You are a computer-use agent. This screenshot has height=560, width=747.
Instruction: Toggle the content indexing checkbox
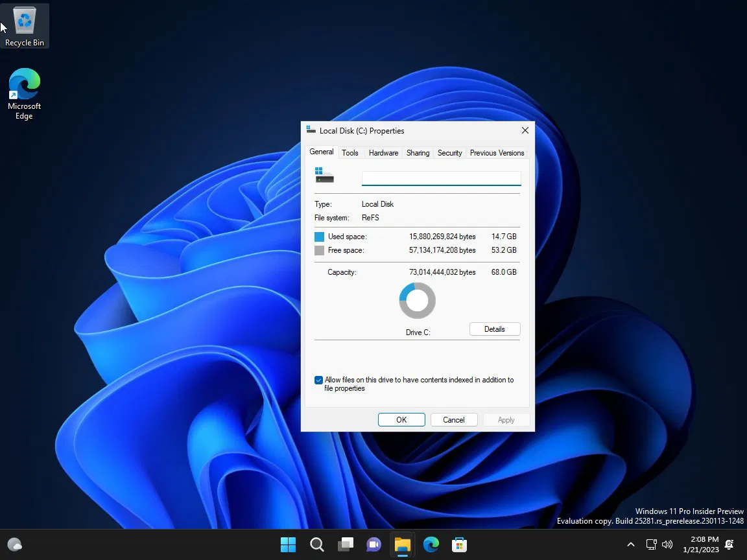318,380
